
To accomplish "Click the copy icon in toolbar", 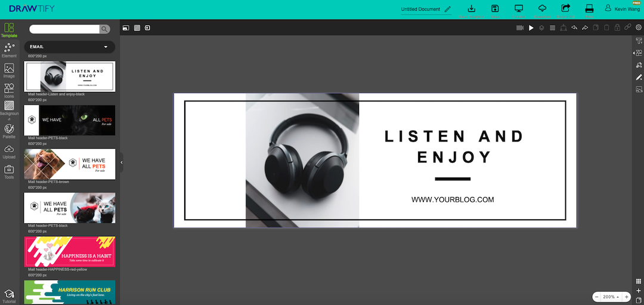I will tap(596, 27).
